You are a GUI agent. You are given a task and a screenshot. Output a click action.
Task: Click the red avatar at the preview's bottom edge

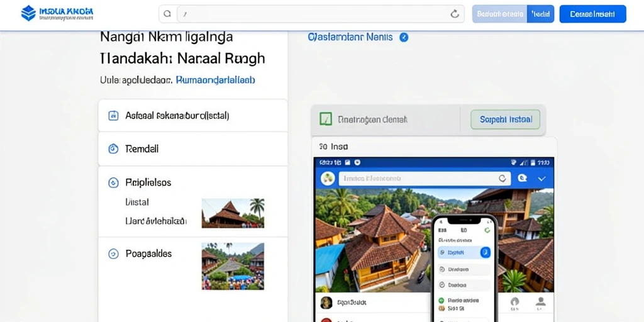[326, 320]
